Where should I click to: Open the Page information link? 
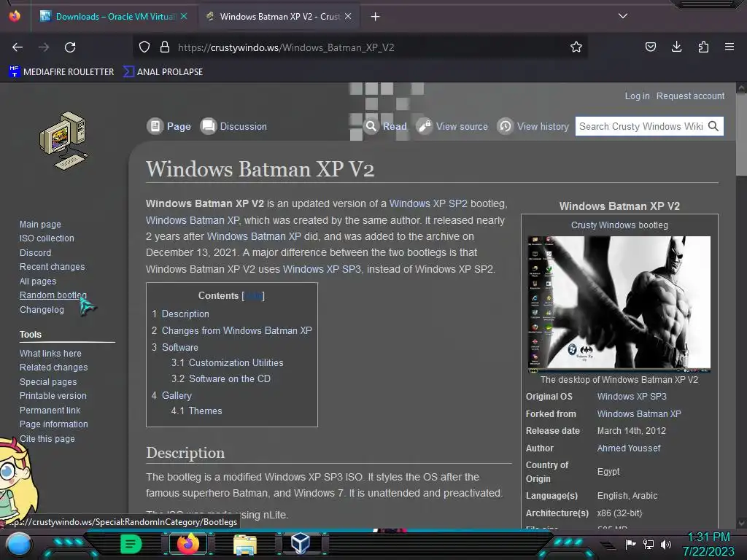coord(53,424)
